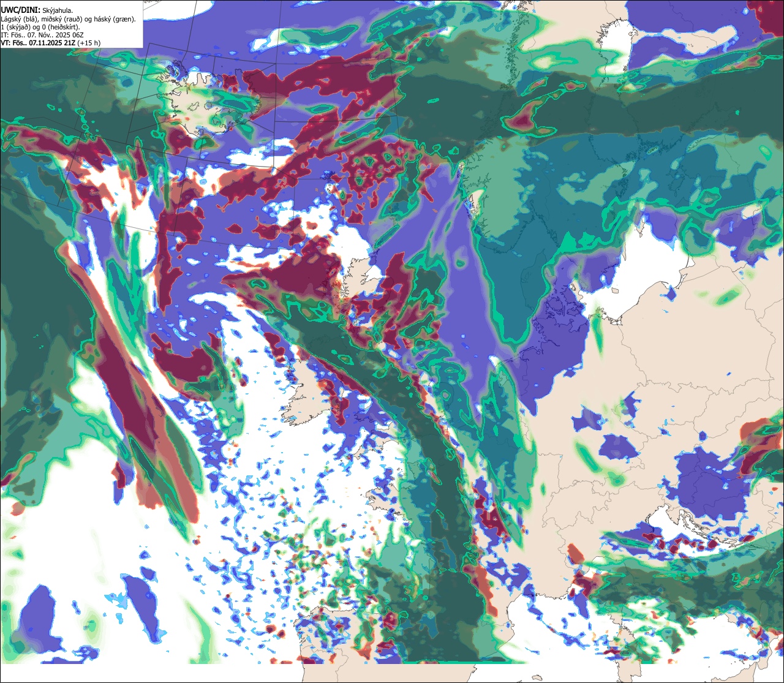The image size is (784, 683).
Task: Click the legend line "Lágský (blá), miðský (rauð) og háský (græn)."
Action: 69,19
